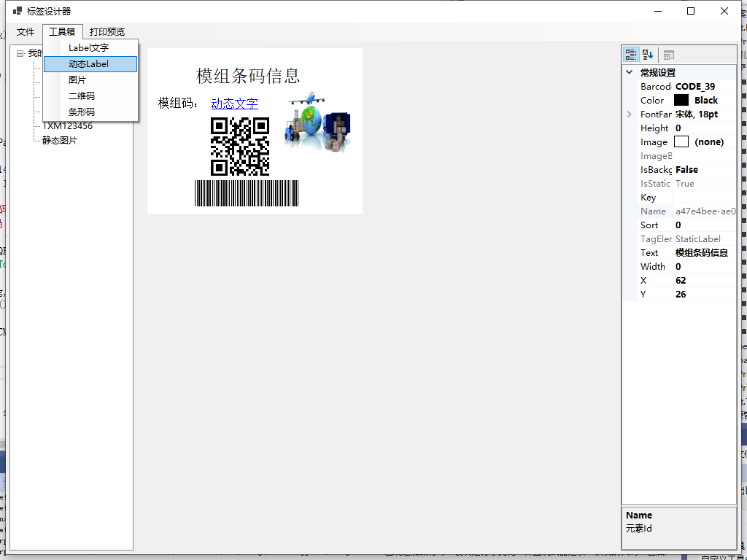Click the empty Image swatch
747x560 pixels.
pos(681,142)
